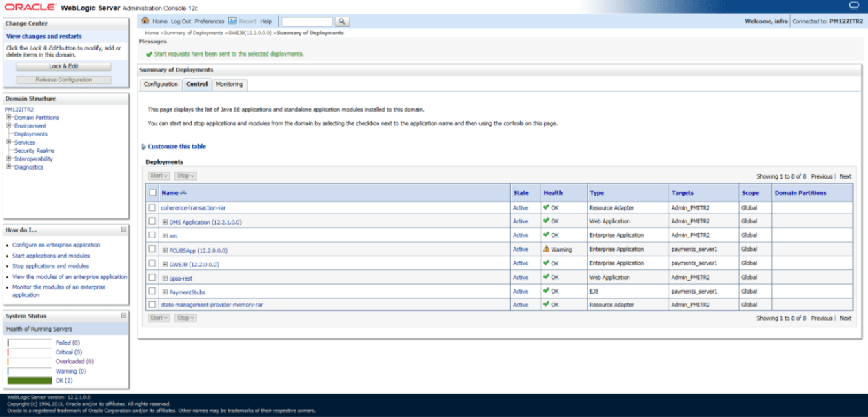Expand the DMS Application tree node

[x=164, y=222]
